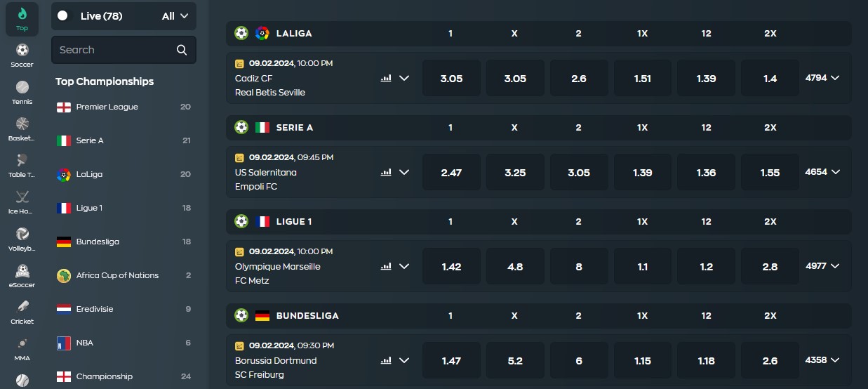Open the All filter dropdown

tap(175, 16)
